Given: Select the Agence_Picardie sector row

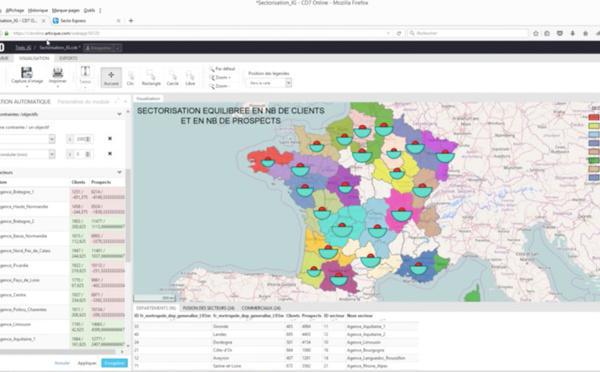Looking at the screenshot, I should 62,268.
